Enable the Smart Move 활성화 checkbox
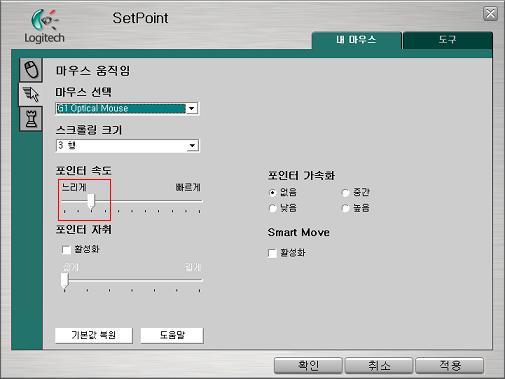The height and width of the screenshot is (379, 505). (272, 253)
